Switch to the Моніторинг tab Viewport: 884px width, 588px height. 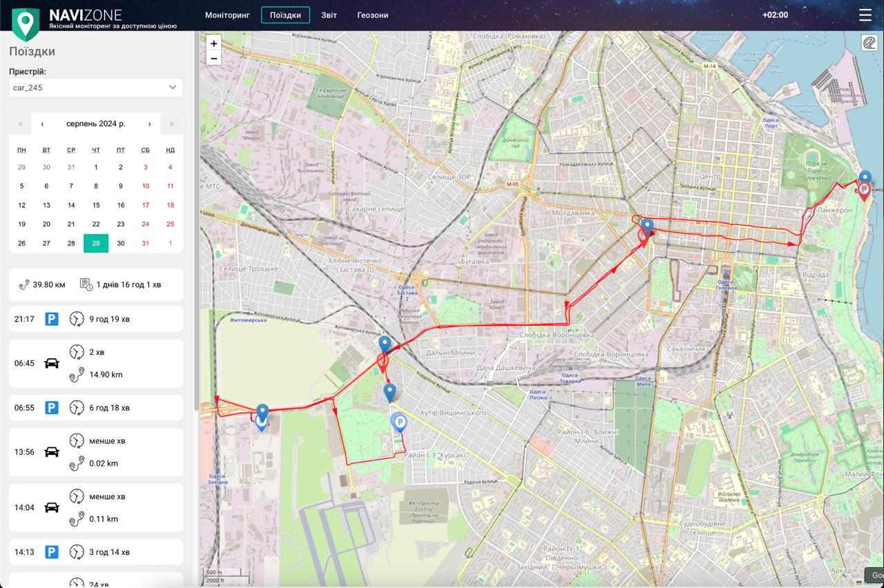point(227,15)
